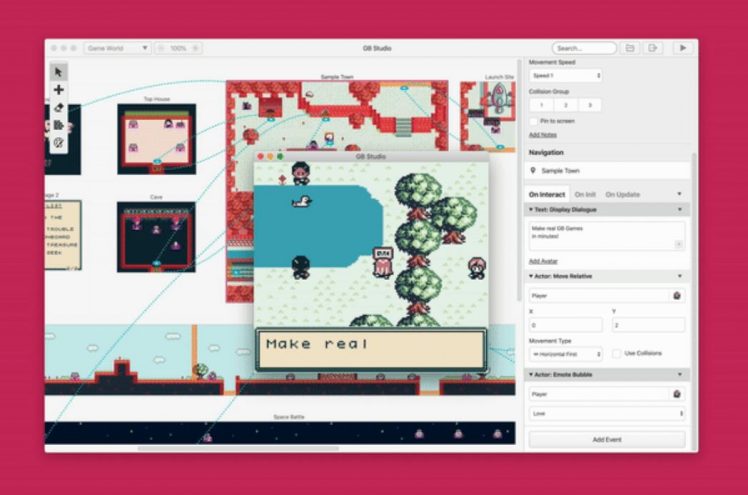Click the Search field in toolbar

(584, 48)
